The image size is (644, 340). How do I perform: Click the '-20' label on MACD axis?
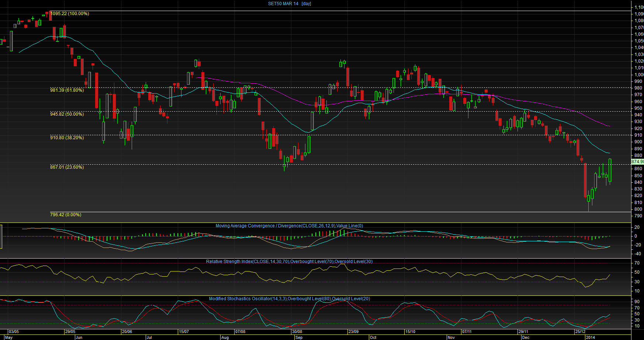coord(637,245)
